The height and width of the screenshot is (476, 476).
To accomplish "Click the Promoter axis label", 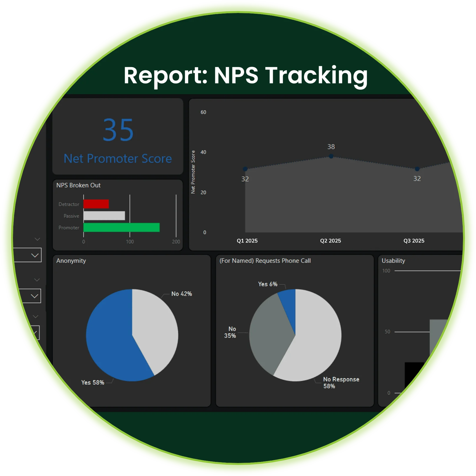I will [69, 228].
